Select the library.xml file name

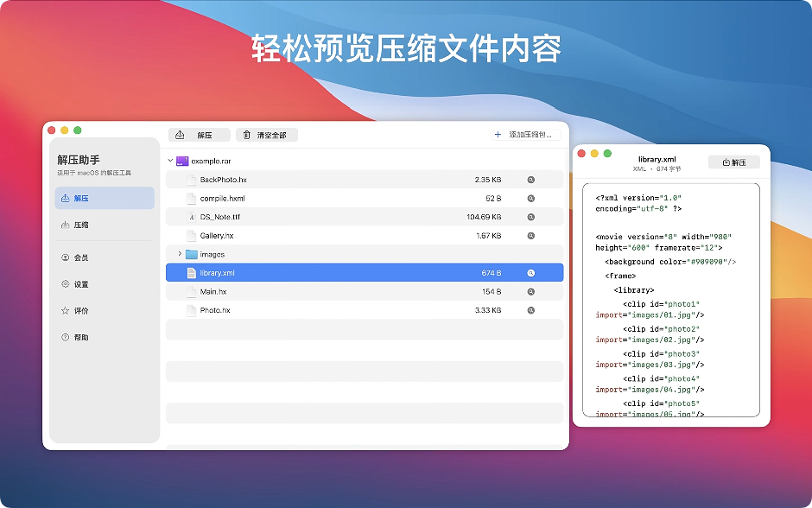(x=217, y=273)
